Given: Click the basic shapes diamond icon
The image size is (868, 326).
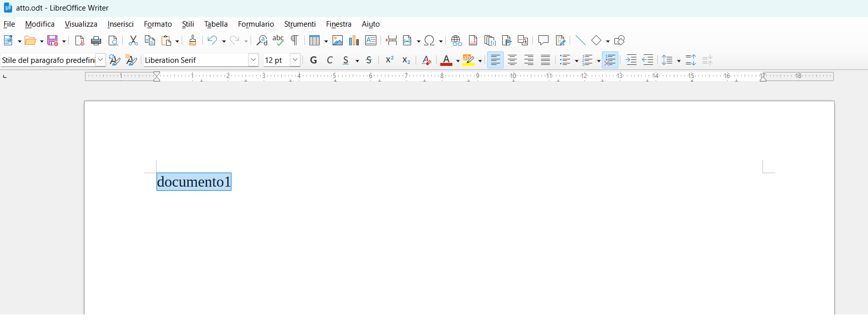Looking at the screenshot, I should point(597,40).
